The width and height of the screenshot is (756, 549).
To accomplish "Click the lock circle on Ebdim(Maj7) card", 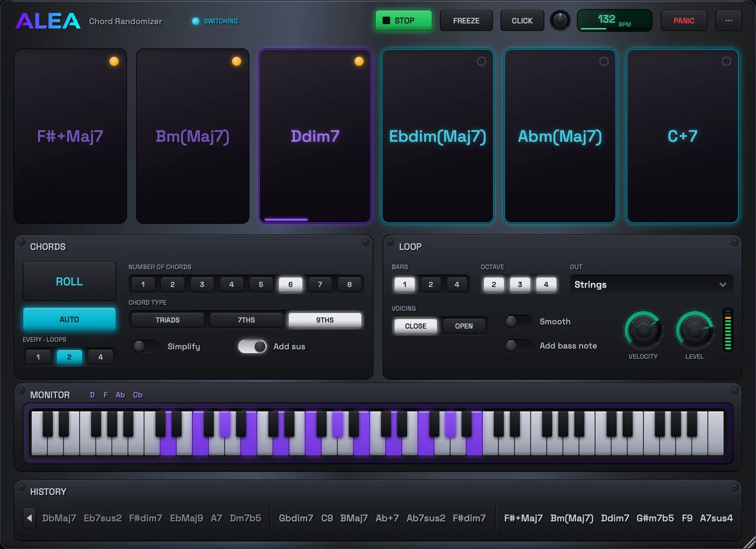I will coord(481,61).
